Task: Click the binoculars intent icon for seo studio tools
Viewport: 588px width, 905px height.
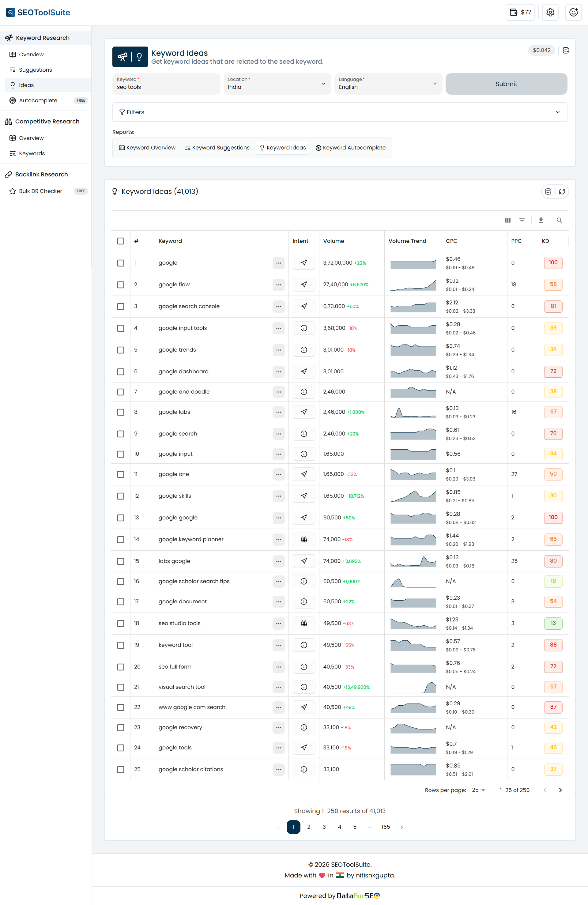Action: [x=304, y=623]
